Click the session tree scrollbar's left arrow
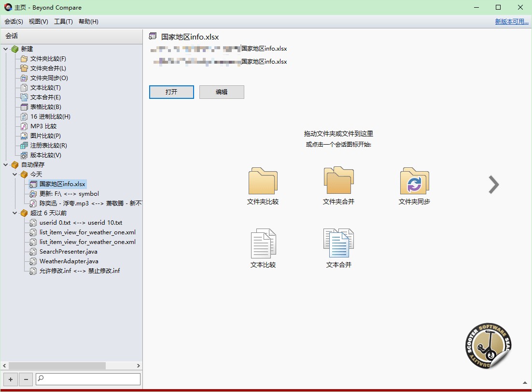Viewport: 532px width, 392px height. (4, 366)
